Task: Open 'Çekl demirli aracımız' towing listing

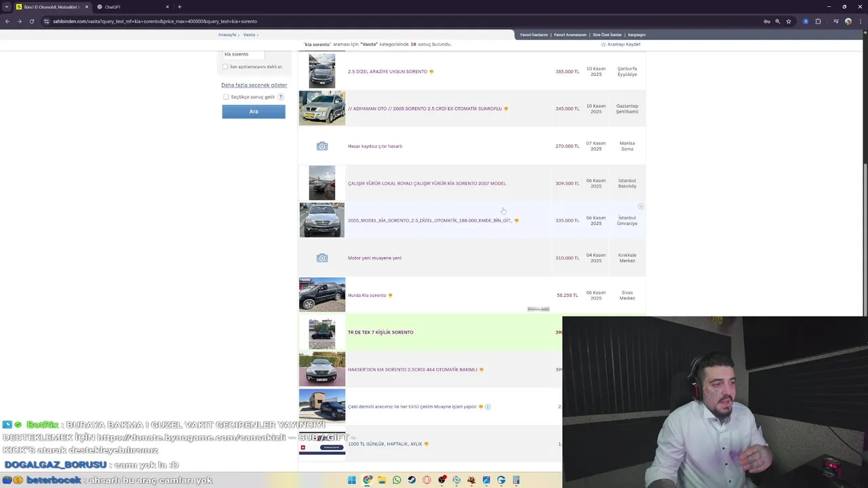Action: pos(412,407)
